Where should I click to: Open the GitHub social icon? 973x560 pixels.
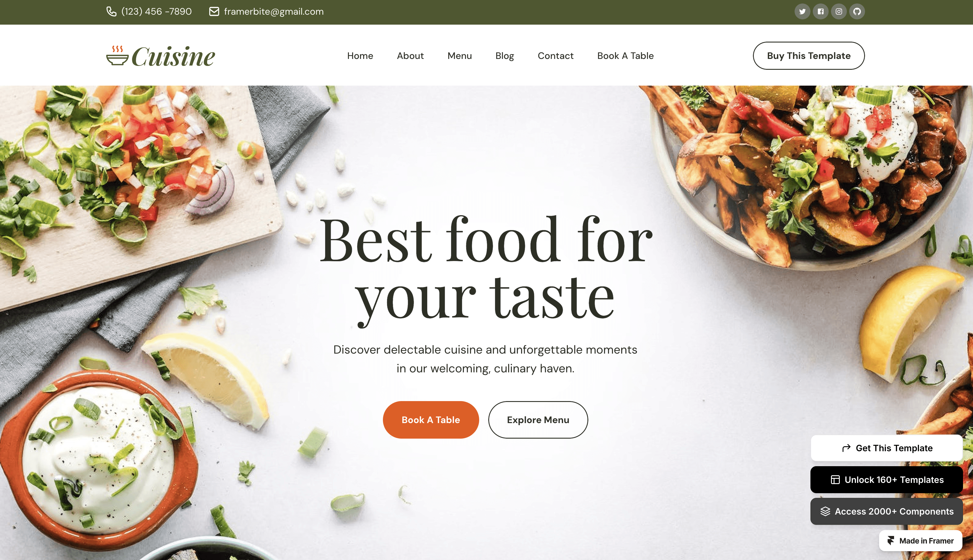(x=857, y=11)
